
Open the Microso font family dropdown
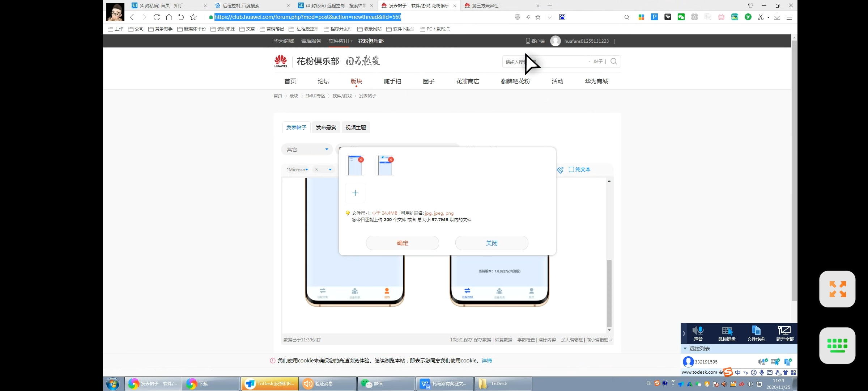coord(297,169)
